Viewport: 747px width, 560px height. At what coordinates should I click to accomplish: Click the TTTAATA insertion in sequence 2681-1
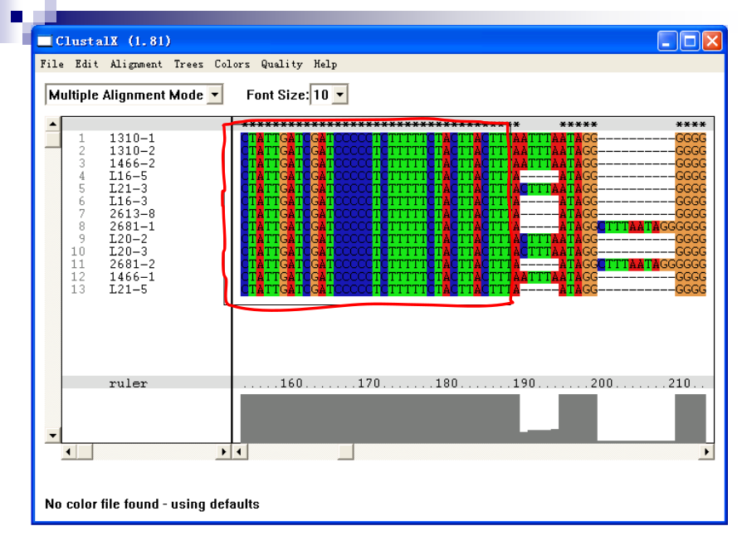pos(632,226)
